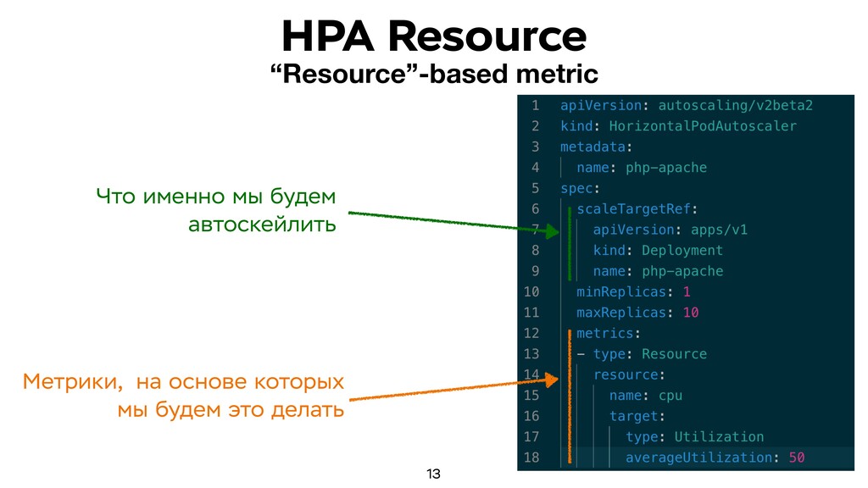Select the 'HorizontalPodAutoscaler' value

(703, 126)
